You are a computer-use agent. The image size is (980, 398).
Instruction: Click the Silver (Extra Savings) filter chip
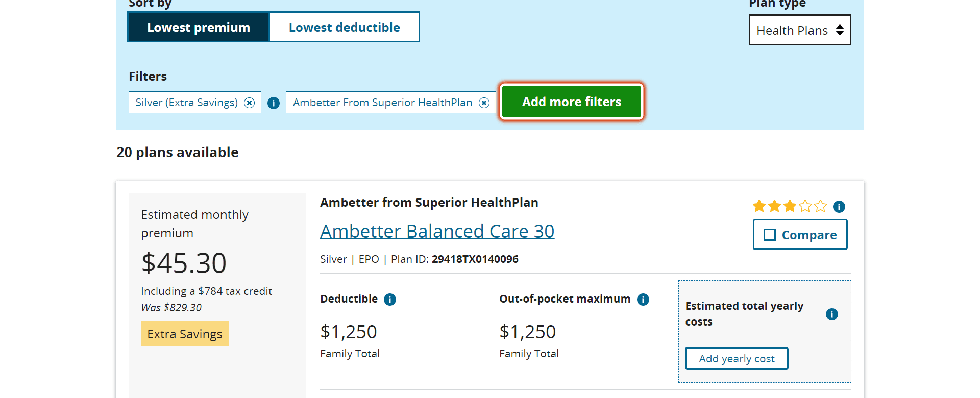187,103
